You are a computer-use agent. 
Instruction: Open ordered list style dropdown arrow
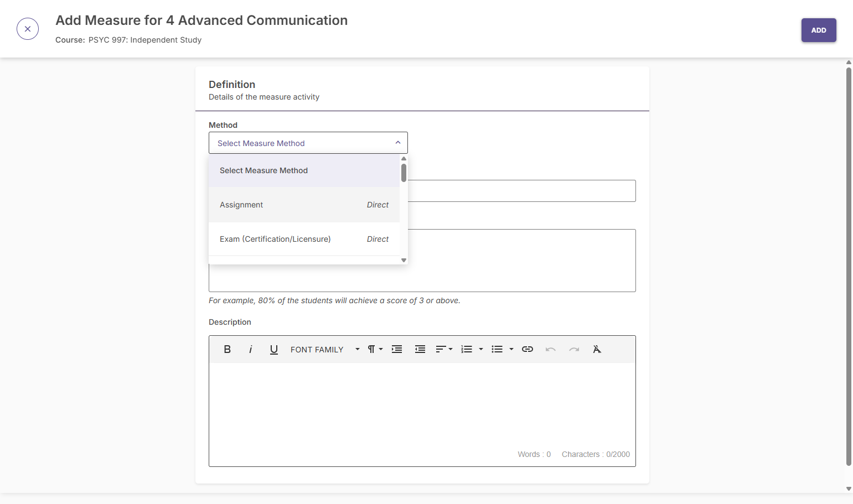[x=481, y=349]
